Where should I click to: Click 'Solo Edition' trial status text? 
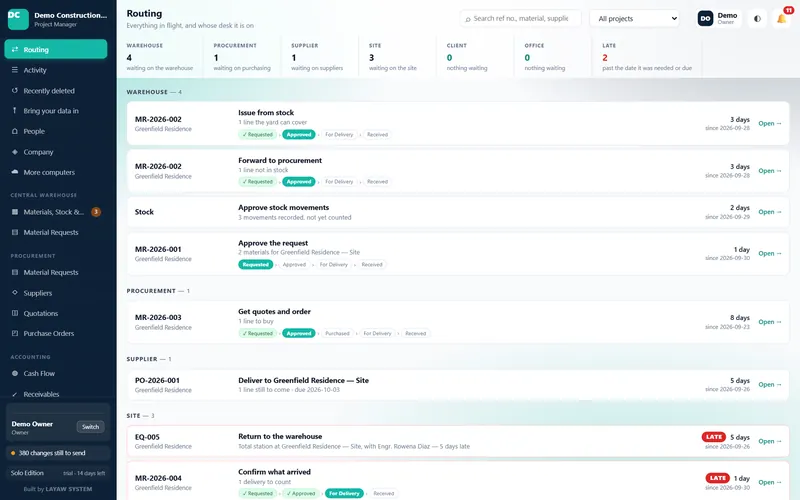[27, 473]
